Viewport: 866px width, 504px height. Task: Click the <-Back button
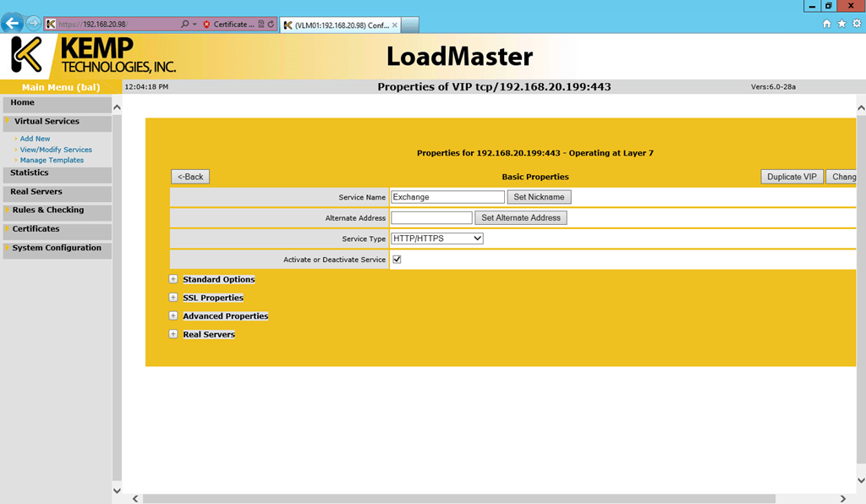tap(190, 177)
